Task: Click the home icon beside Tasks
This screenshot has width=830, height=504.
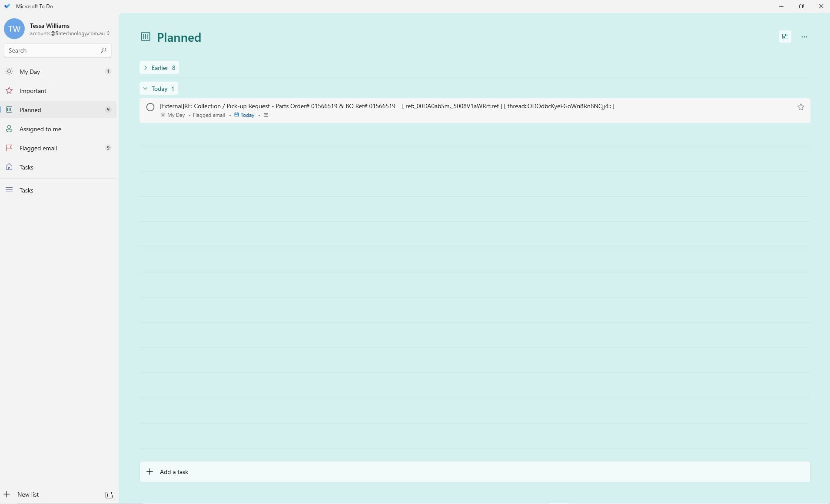Action: pos(9,167)
